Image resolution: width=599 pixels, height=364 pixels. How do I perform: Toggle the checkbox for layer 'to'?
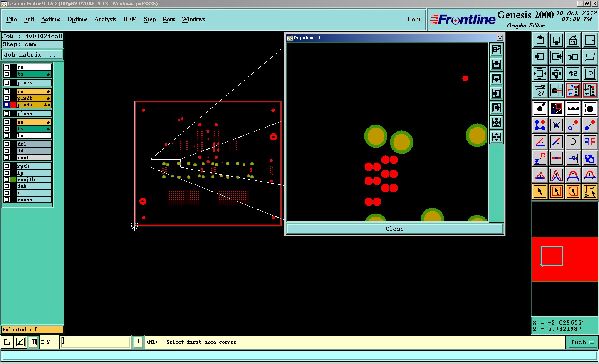(x=7, y=67)
